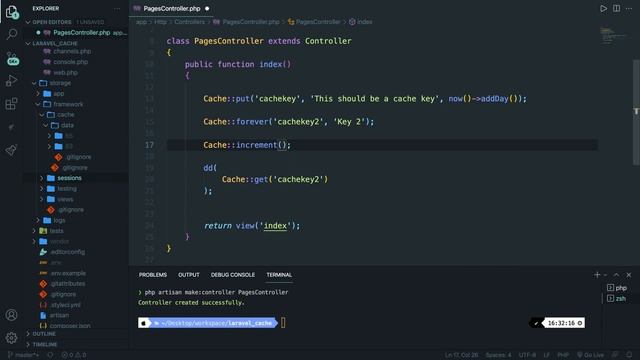Open notifications bell in status bar
640x360 pixels.
[629, 355]
